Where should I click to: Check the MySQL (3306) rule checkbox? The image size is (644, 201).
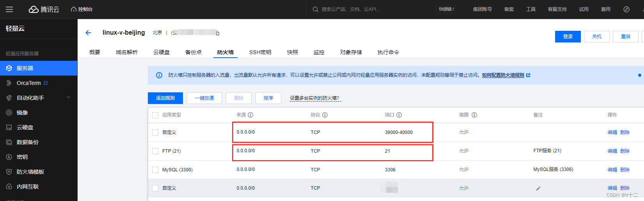155,170
